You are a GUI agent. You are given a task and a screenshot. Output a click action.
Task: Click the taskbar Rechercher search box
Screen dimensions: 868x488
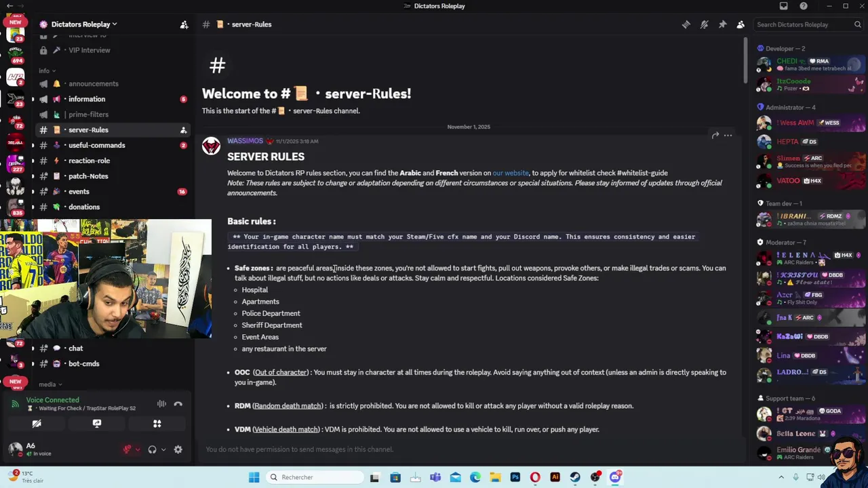[313, 477]
